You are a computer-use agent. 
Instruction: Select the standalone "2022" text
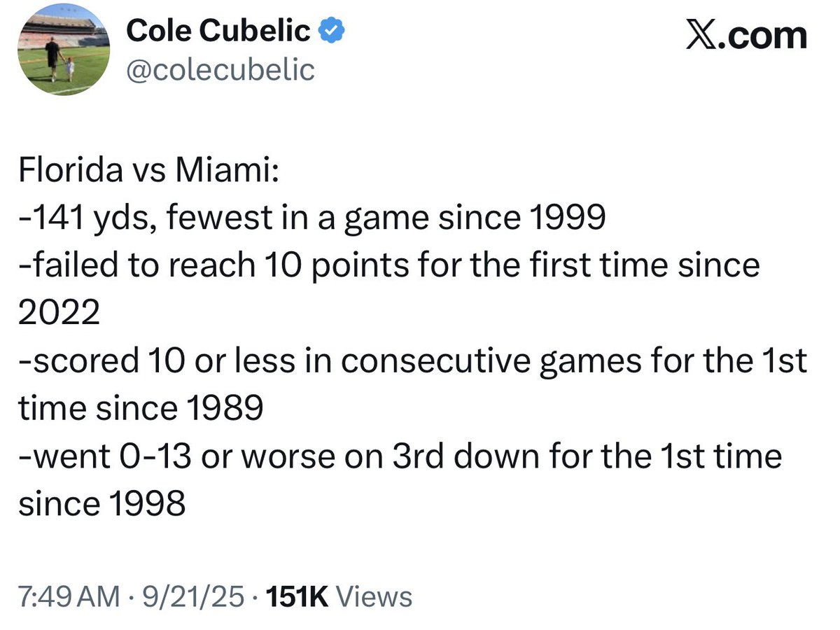[x=59, y=314]
